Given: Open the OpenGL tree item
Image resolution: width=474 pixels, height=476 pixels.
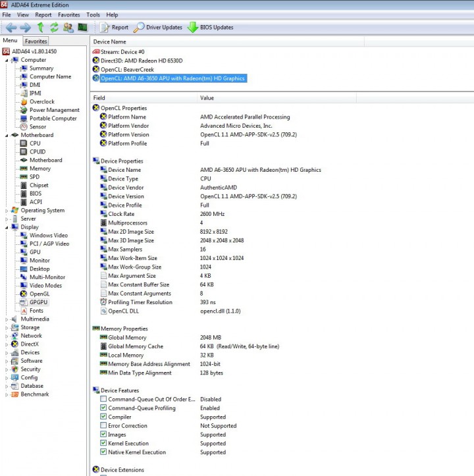Looking at the screenshot, I should (39, 294).
